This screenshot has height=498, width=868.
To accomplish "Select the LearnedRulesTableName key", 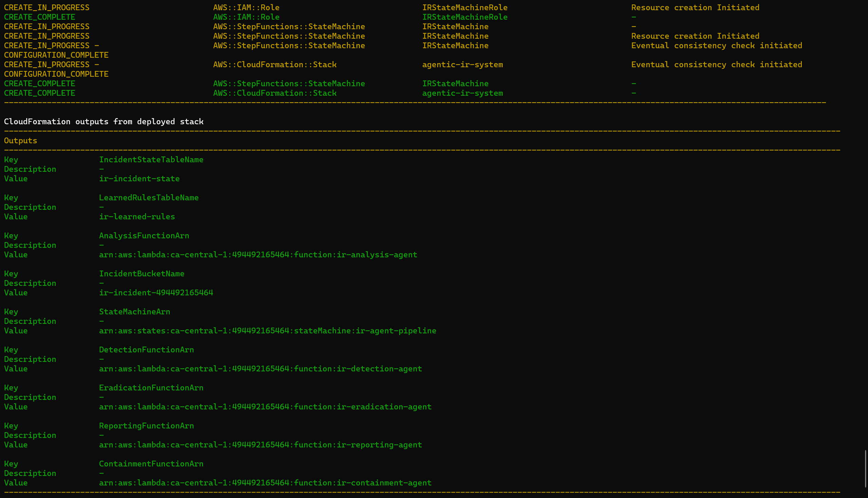I will pyautogui.click(x=149, y=198).
